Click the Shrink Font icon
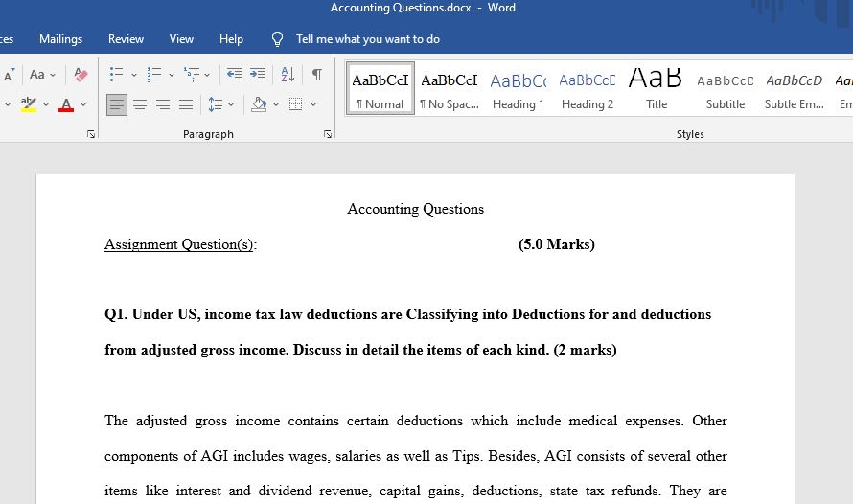 tap(9, 75)
